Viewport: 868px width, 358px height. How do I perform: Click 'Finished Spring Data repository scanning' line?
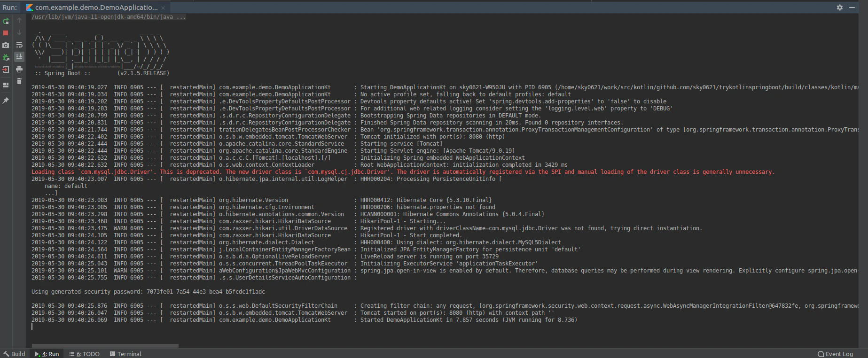point(328,123)
